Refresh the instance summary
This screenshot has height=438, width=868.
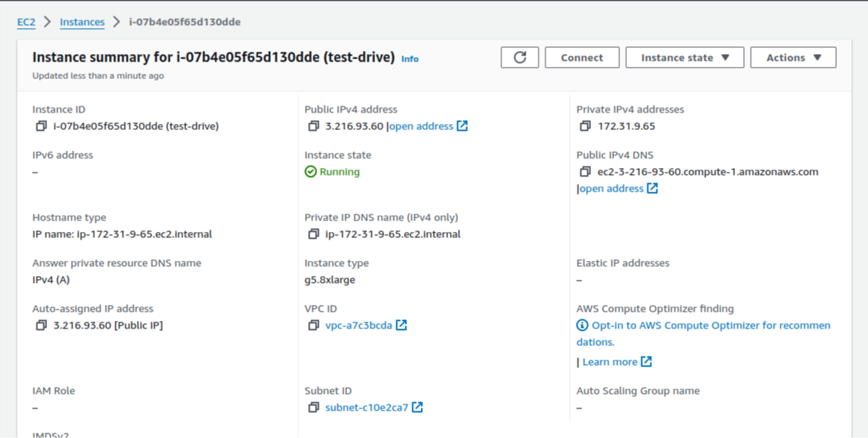[520, 57]
